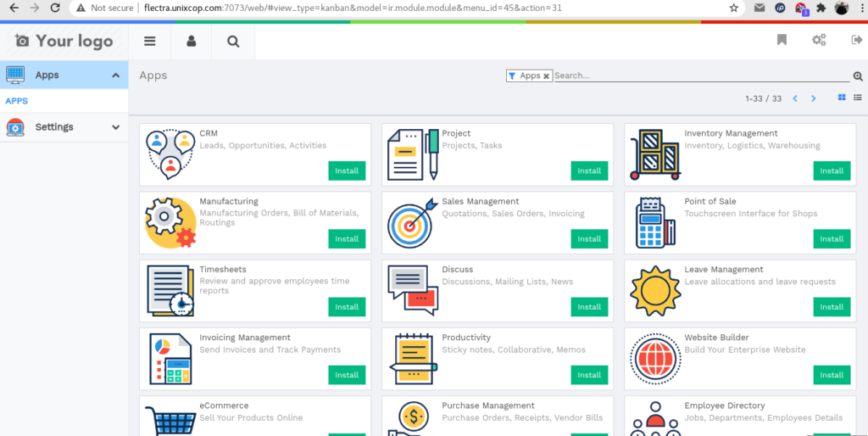Open the Settings sidebar menu
The height and width of the screenshot is (436, 868).
(x=64, y=127)
